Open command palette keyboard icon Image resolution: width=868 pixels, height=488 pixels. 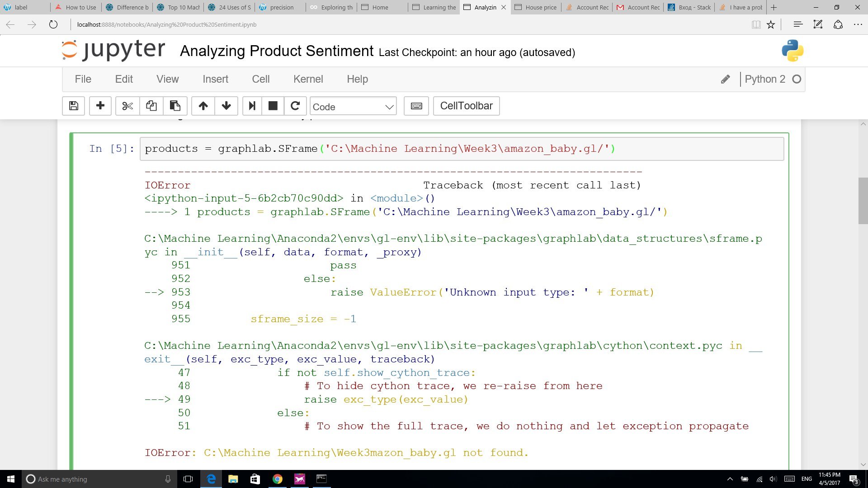pos(416,106)
